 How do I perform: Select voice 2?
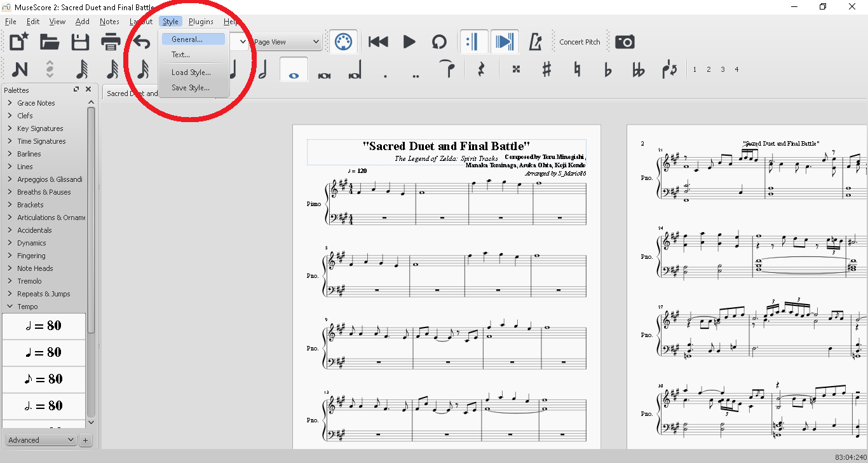709,69
